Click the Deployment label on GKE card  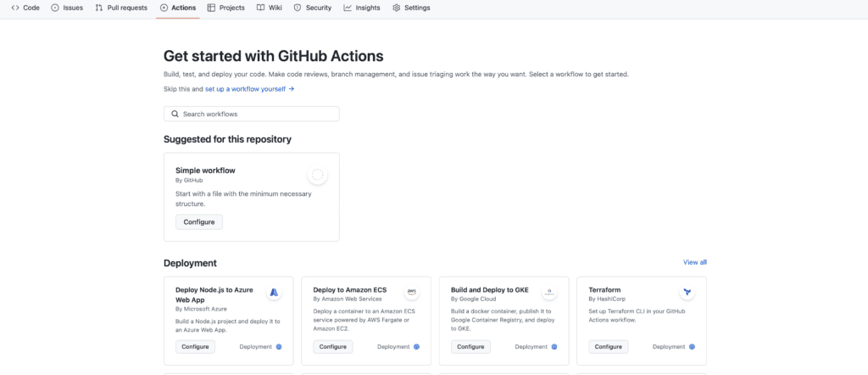[x=531, y=347]
